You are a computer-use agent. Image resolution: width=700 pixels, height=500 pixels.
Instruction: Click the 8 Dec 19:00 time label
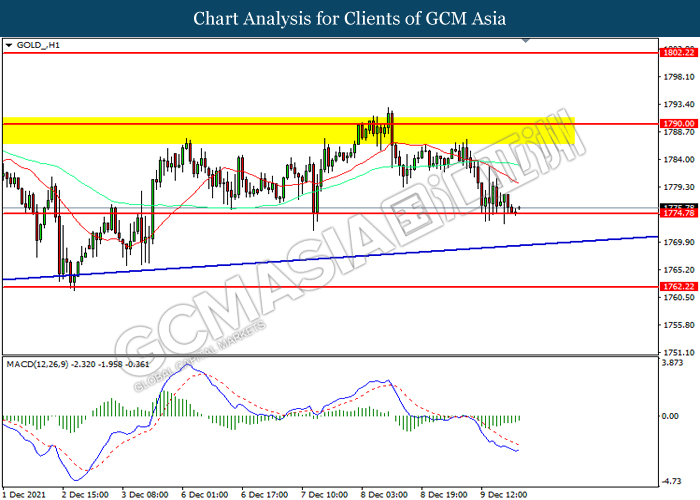pyautogui.click(x=446, y=495)
